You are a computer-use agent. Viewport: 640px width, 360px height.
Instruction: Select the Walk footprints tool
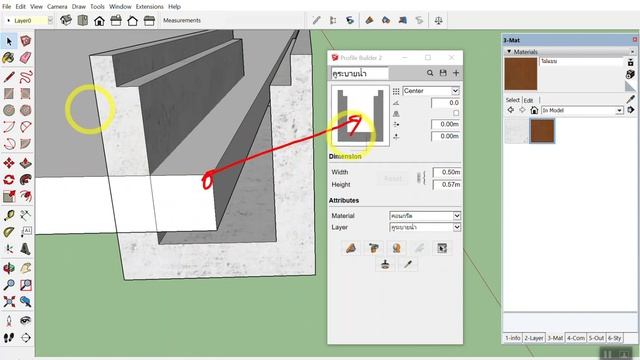pos(9,338)
